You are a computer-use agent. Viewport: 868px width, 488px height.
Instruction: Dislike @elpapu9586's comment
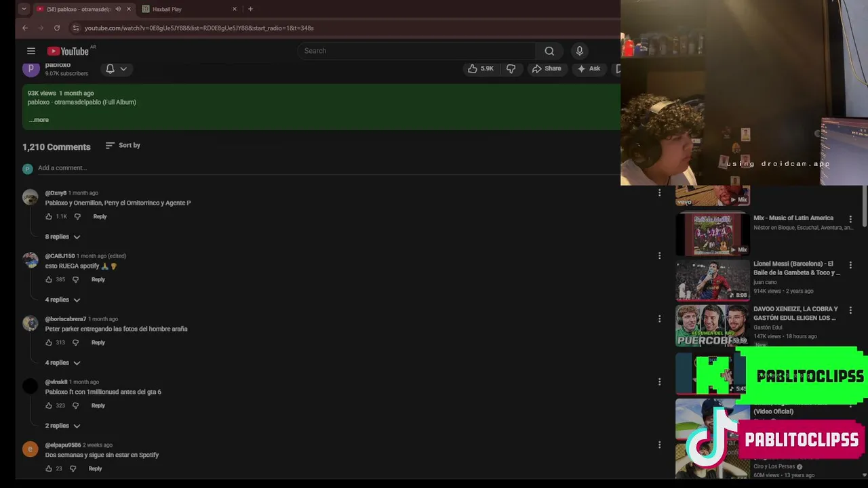pos(73,468)
